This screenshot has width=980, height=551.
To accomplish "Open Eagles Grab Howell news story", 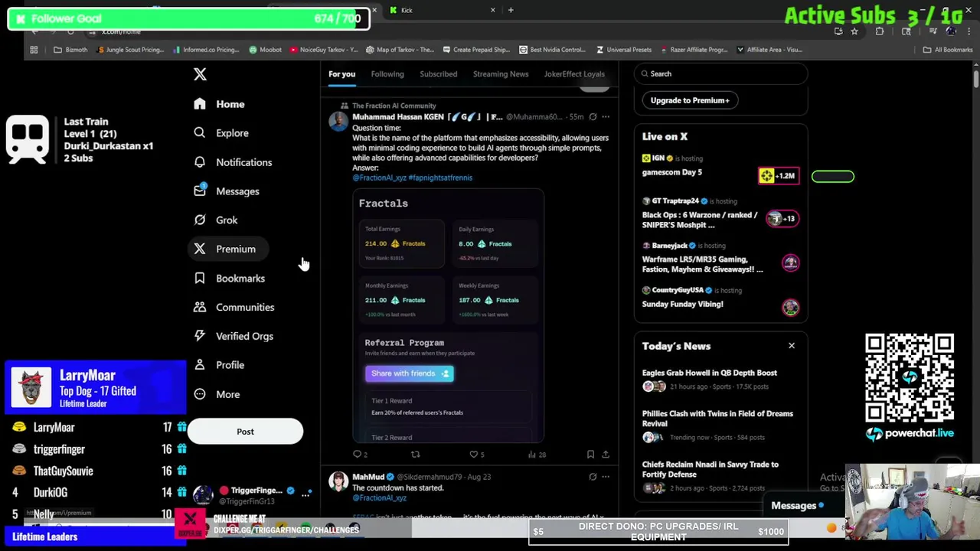I will point(720,380).
